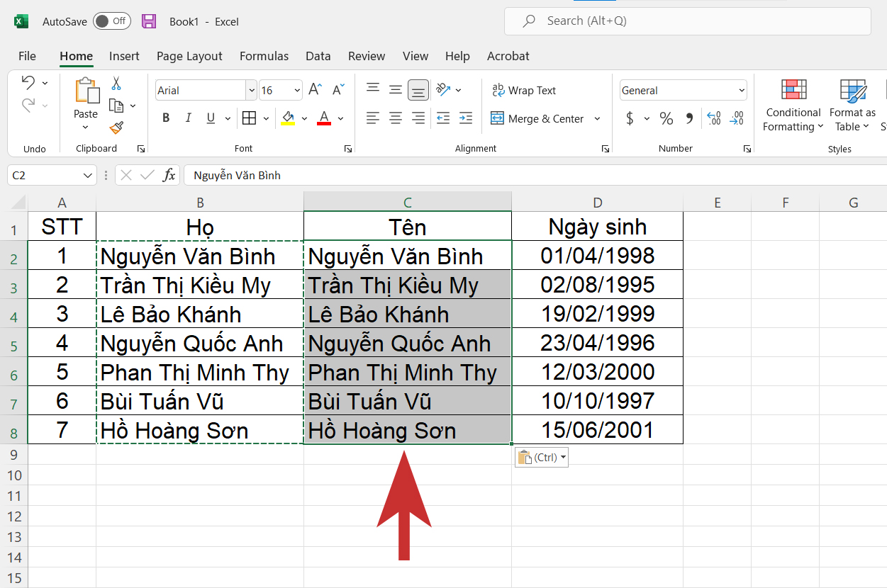Switch to the Formulas tab

pos(264,56)
